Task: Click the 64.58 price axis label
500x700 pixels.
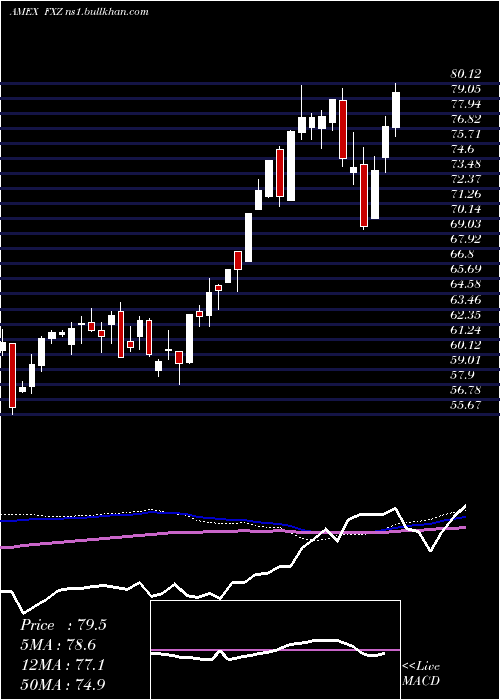Action: tap(466, 284)
